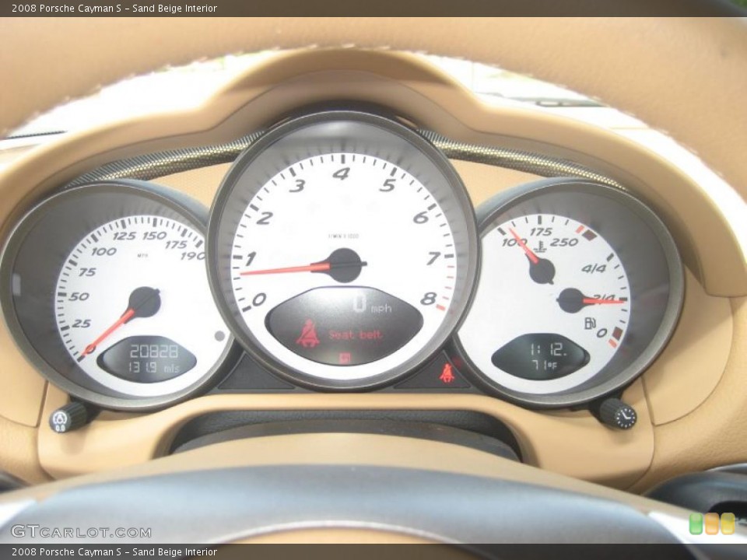Click the red airbag warning light triangle
Image resolution: width=747 pixels, height=560 pixels.
pyautogui.click(x=447, y=373)
